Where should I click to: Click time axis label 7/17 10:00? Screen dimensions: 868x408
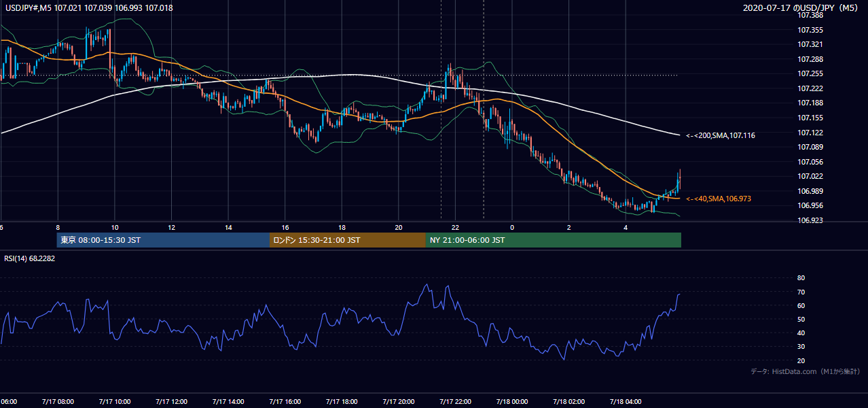(114, 402)
